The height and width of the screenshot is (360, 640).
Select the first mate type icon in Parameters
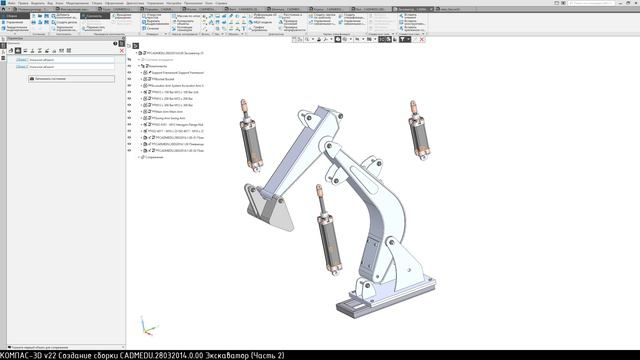point(11,51)
